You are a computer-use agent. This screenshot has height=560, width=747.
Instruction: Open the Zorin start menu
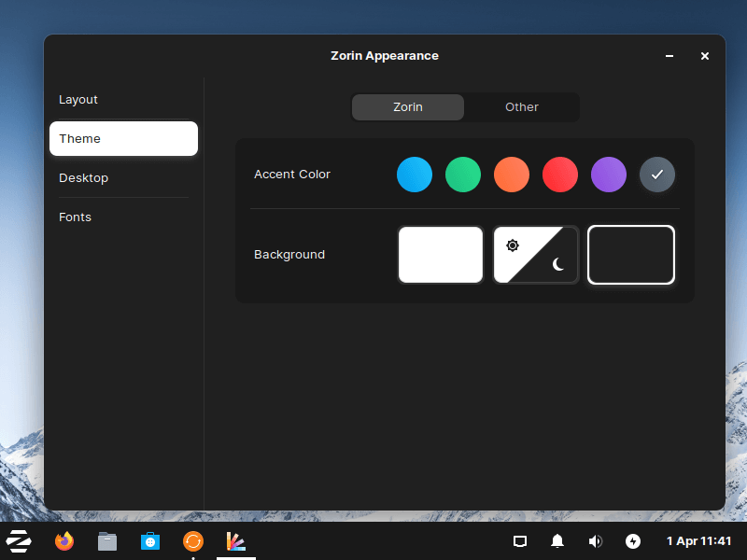(x=19, y=541)
